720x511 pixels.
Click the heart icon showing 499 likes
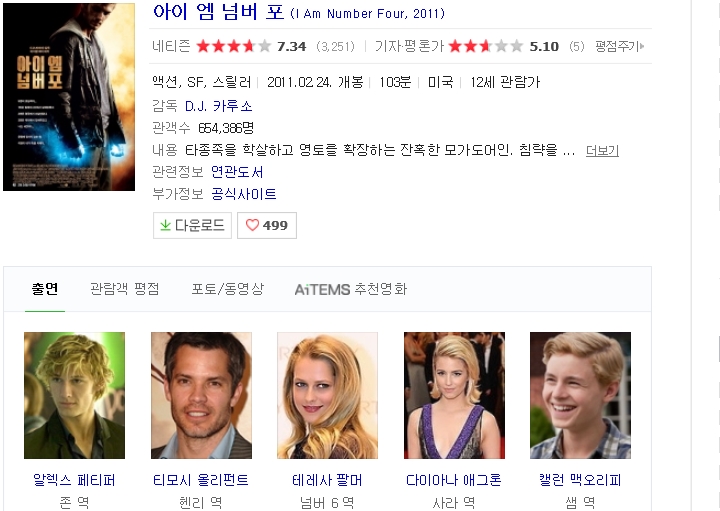coord(252,225)
